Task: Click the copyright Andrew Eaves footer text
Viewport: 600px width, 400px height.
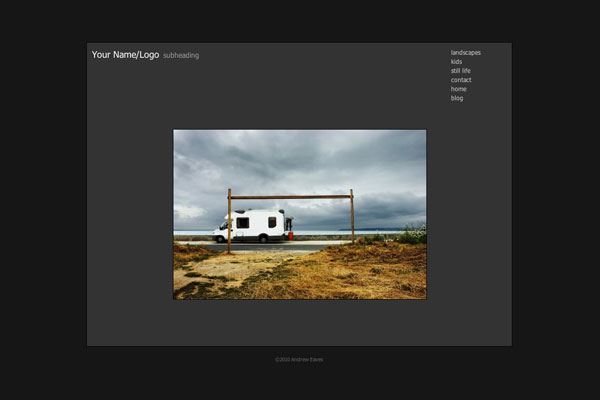Action: (299, 359)
